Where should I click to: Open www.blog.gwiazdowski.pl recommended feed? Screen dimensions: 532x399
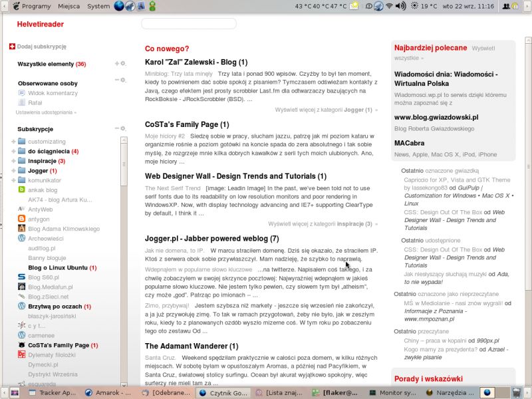click(436, 118)
